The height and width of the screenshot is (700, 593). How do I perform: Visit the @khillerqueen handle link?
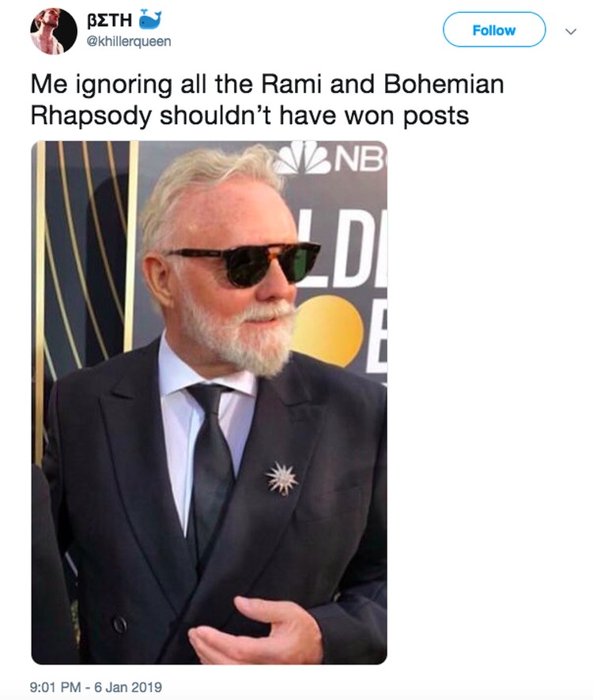(x=129, y=42)
